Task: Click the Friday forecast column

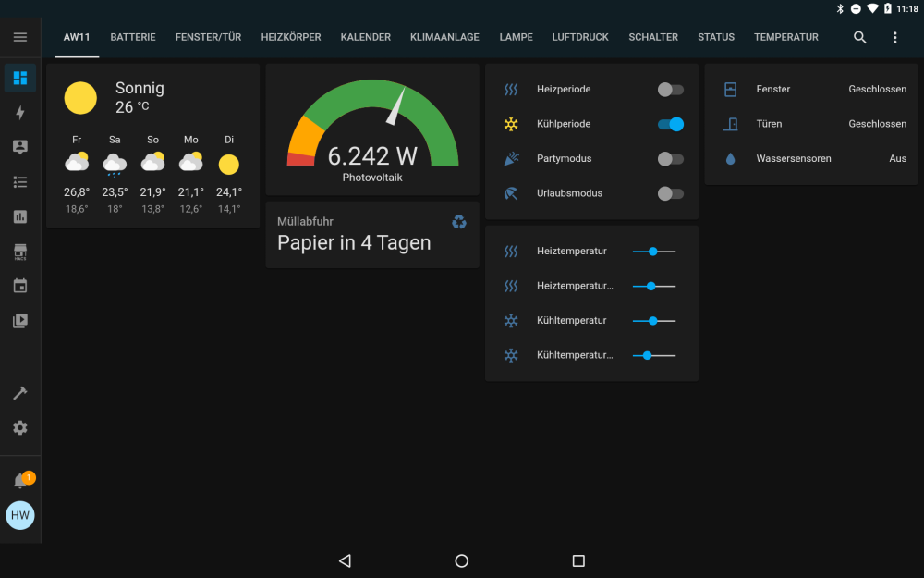Action: [77, 174]
